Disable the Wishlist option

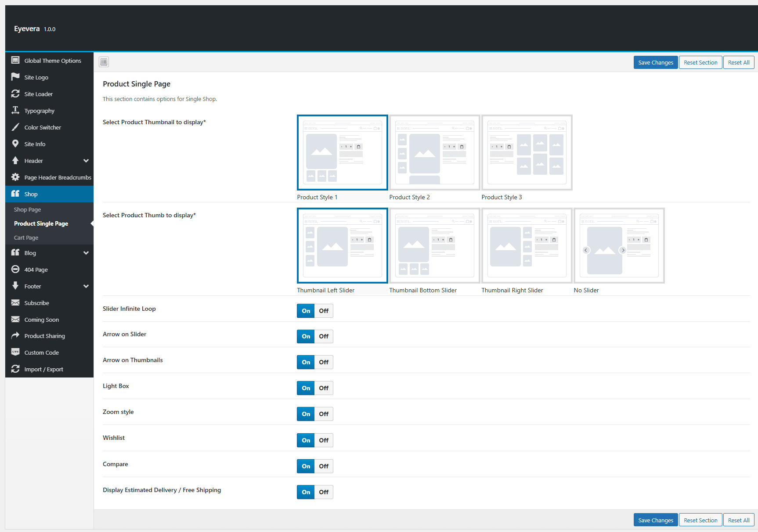[324, 440]
